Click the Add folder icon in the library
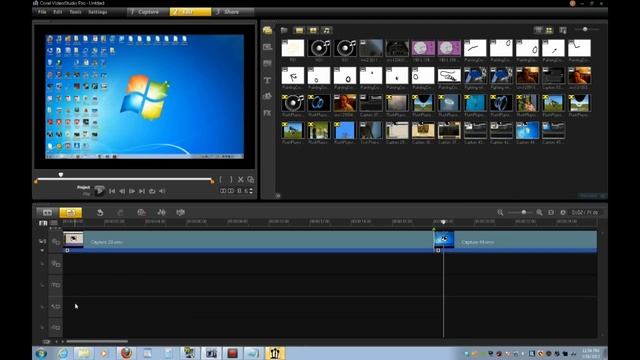640x360 pixels. point(284,30)
